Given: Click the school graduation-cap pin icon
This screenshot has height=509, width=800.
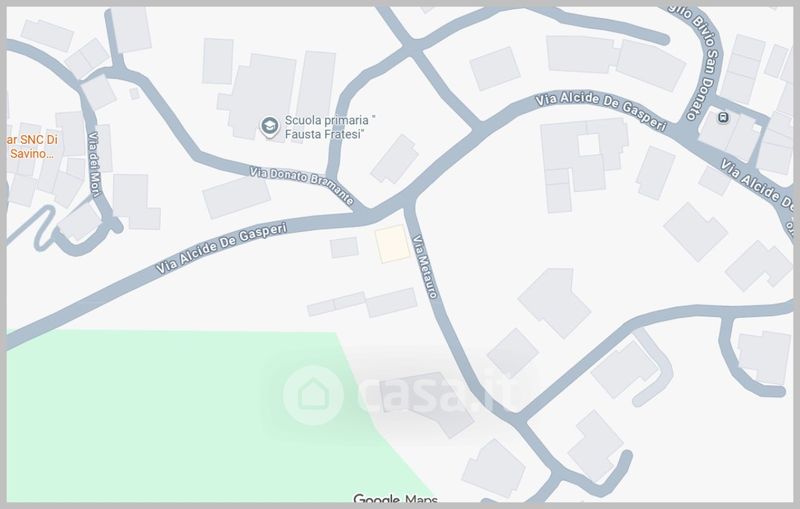Looking at the screenshot, I should click(x=269, y=127).
